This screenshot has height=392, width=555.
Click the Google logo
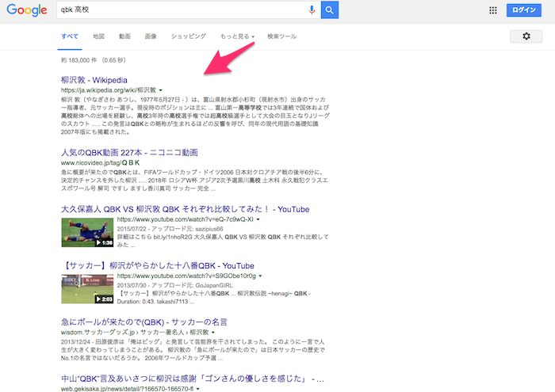click(x=27, y=11)
